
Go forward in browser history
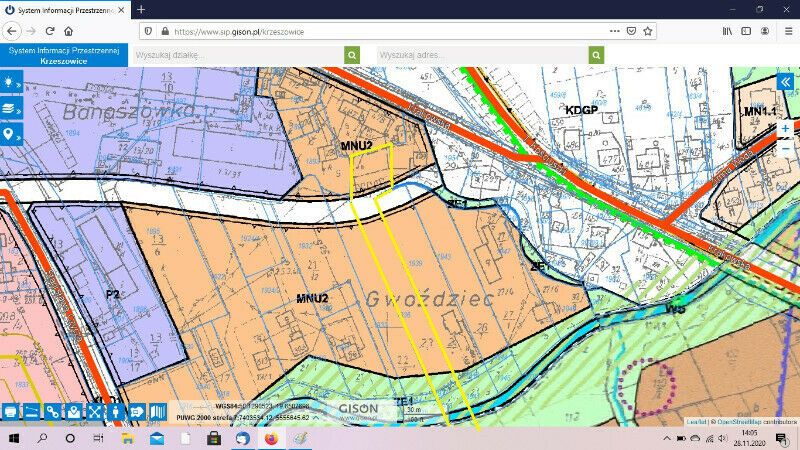[x=31, y=31]
